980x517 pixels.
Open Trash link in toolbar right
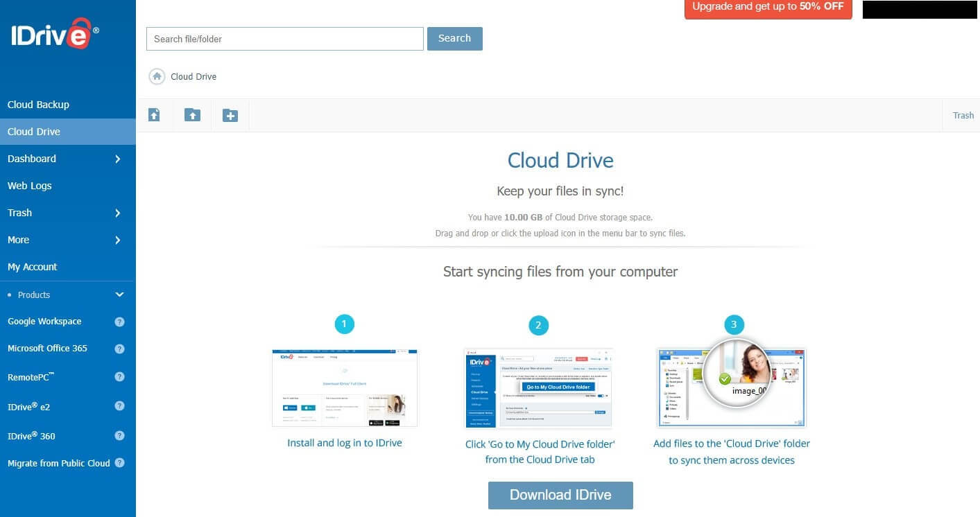click(963, 116)
